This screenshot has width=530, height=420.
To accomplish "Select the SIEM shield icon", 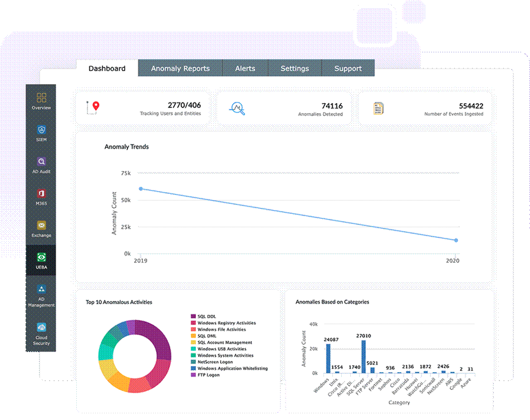I will pos(41,130).
